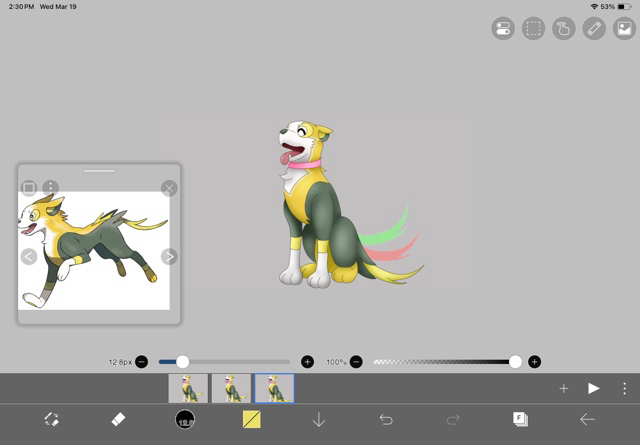
Task: Open the reference image material window icon
Action: pos(624,29)
